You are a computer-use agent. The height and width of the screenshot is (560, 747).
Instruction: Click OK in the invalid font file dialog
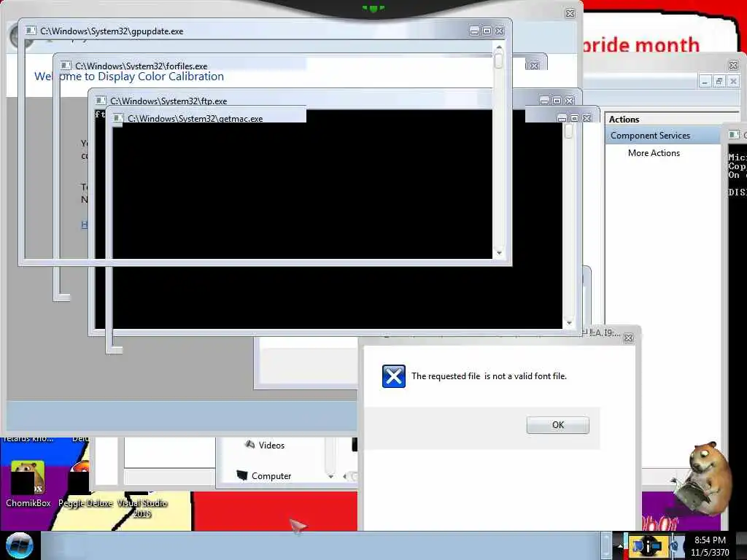point(557,425)
